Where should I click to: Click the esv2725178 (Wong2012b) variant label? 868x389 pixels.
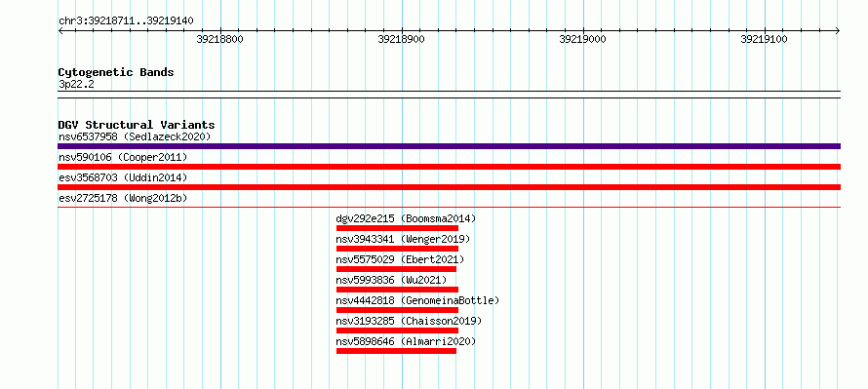[x=123, y=198]
